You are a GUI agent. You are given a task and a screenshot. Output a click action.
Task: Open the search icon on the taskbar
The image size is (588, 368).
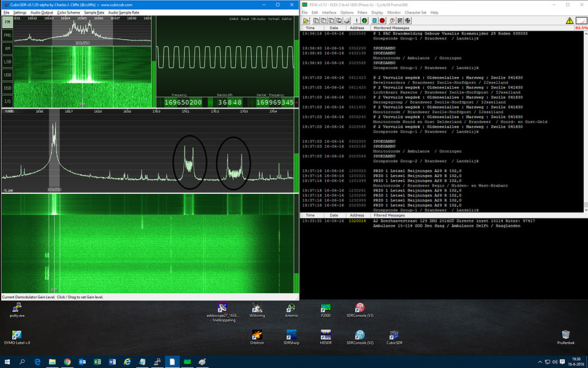click(x=22, y=362)
